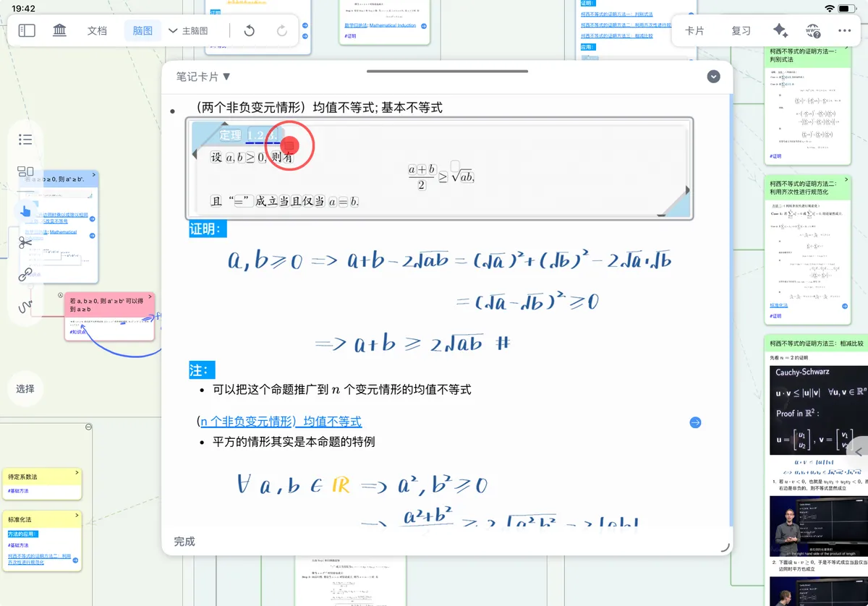The width and height of the screenshot is (868, 606).
Task: Open link 柯西不等式的证明方法三: 相减比较
Action: click(617, 35)
